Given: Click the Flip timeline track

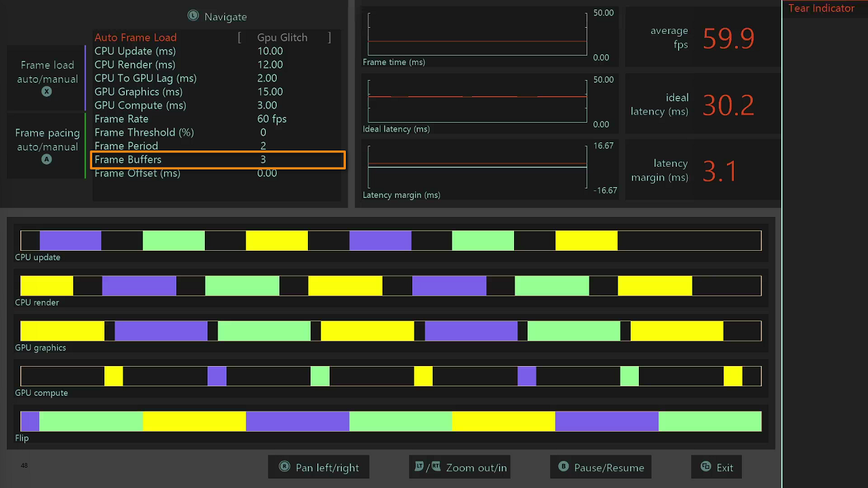Looking at the screenshot, I should pyautogui.click(x=391, y=421).
